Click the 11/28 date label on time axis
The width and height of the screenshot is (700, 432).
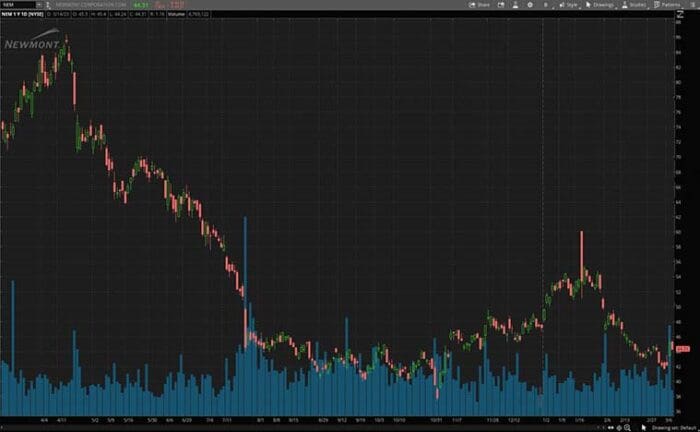click(x=492, y=420)
